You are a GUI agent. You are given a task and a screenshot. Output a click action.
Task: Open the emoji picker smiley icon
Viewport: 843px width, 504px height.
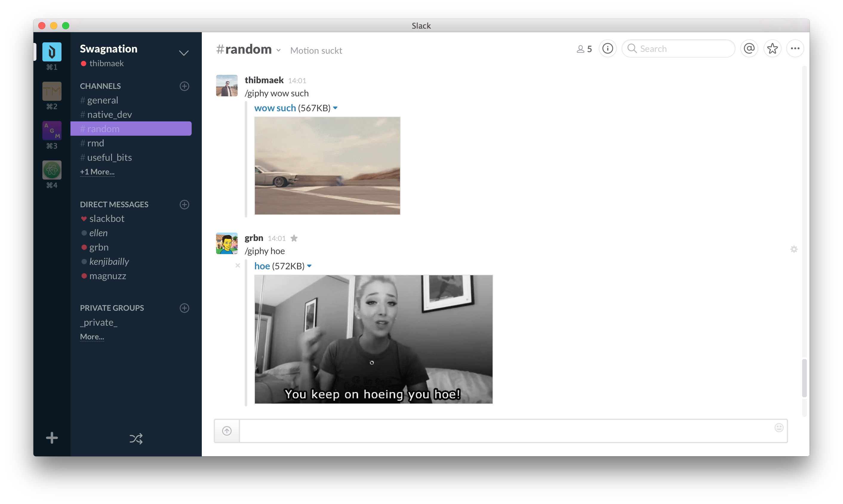779,428
